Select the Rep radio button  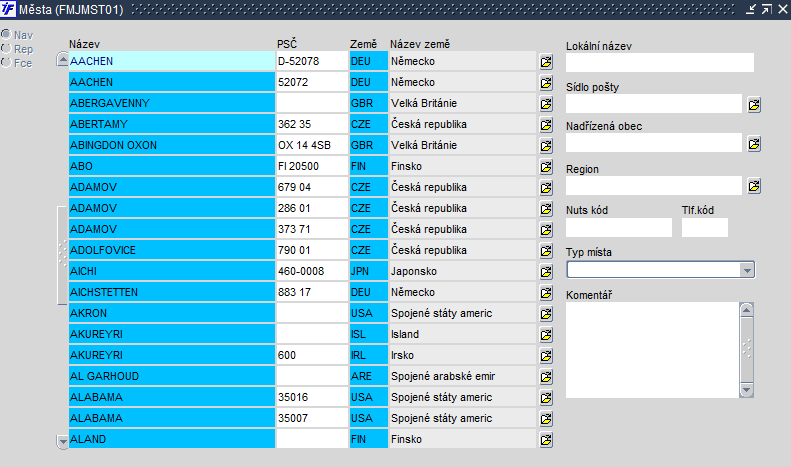[x=6, y=48]
